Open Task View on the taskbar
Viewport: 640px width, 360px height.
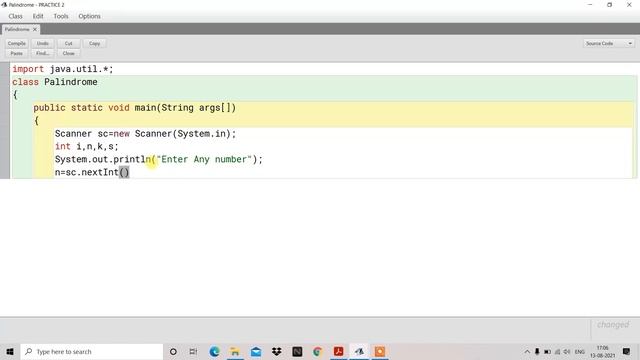[193, 351]
